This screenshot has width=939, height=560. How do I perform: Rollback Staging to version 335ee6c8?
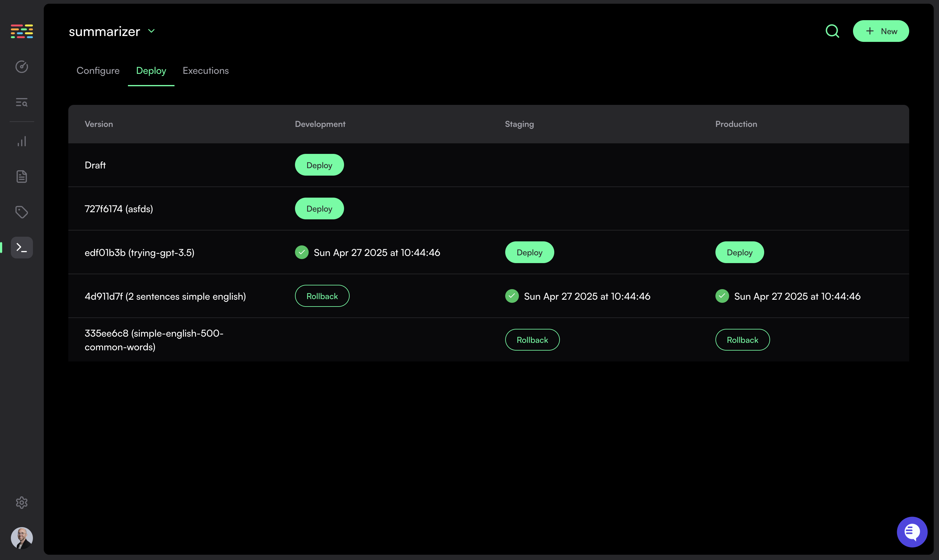[x=532, y=340]
